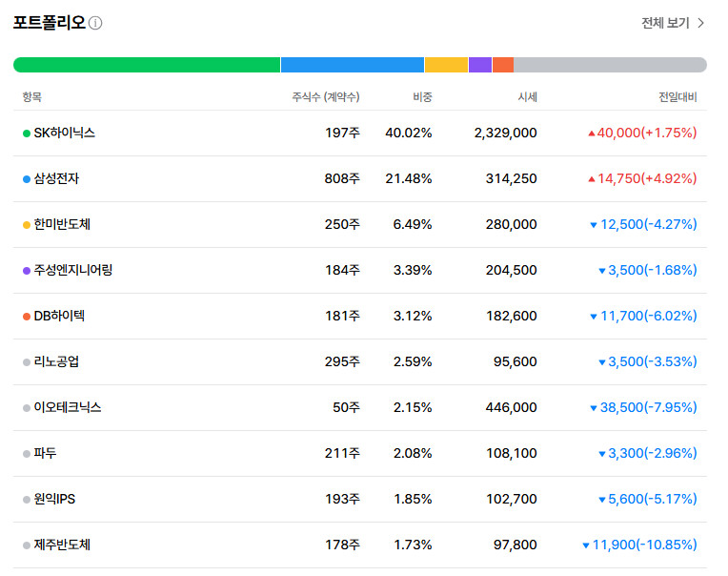Viewport: 728px width, 576px height.
Task: Click the 전일대비 column header
Action: tap(677, 97)
